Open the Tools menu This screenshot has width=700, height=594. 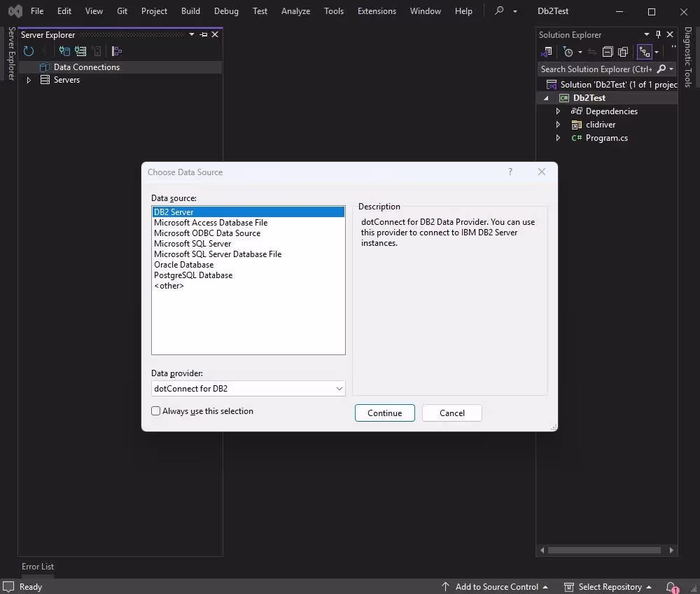[x=333, y=11]
